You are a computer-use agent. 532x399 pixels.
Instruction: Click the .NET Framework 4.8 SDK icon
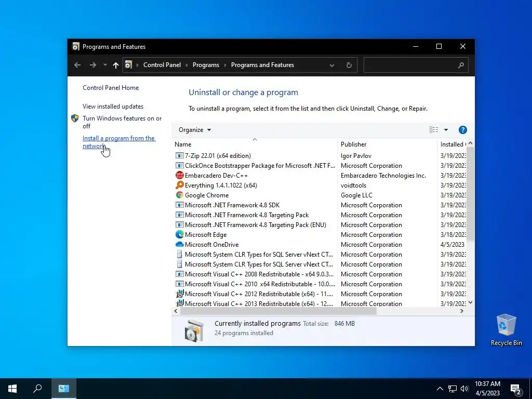coord(179,205)
